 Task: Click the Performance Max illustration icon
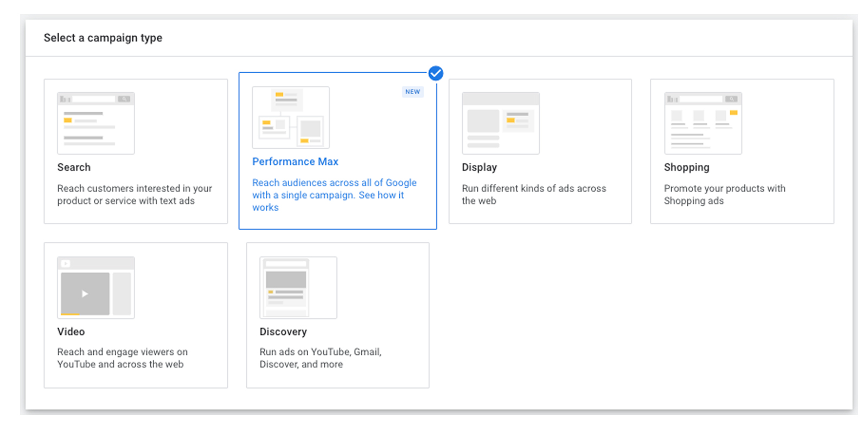(x=290, y=118)
